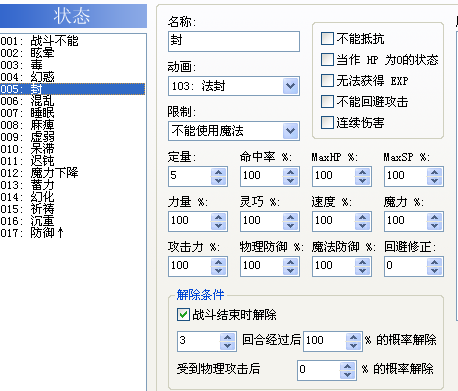This screenshot has width=458, height=391.
Task: Decrease 物理防御 % with down arrow
Action: pos(291,271)
